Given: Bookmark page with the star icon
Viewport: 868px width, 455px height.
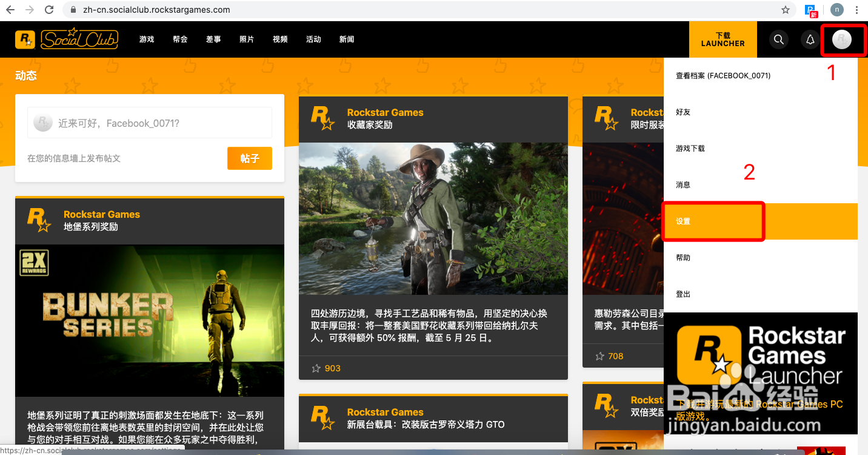Looking at the screenshot, I should 786,10.
